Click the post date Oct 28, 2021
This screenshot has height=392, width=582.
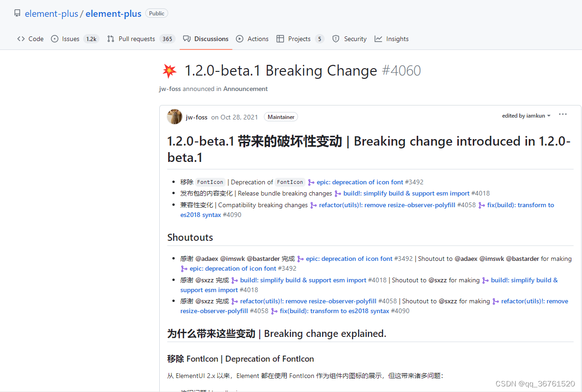point(235,117)
